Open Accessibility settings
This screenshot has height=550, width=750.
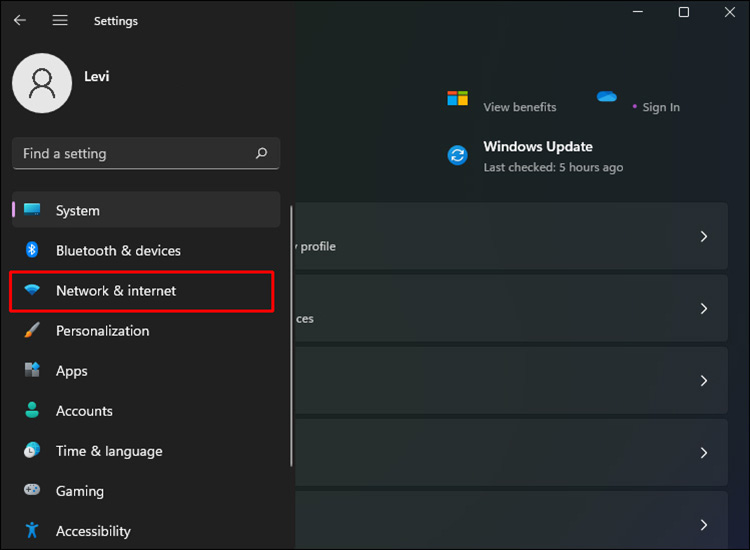(93, 531)
